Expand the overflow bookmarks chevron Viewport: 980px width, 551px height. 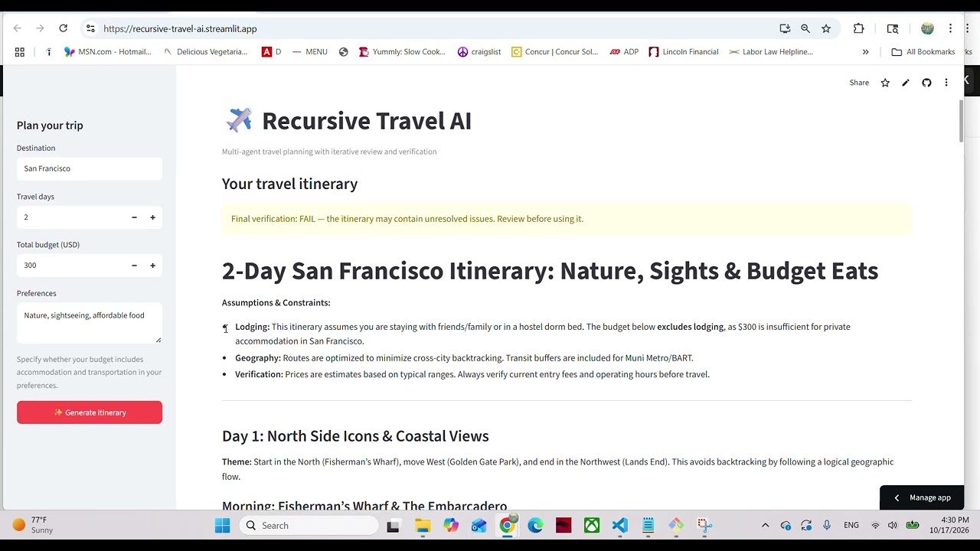(x=865, y=52)
